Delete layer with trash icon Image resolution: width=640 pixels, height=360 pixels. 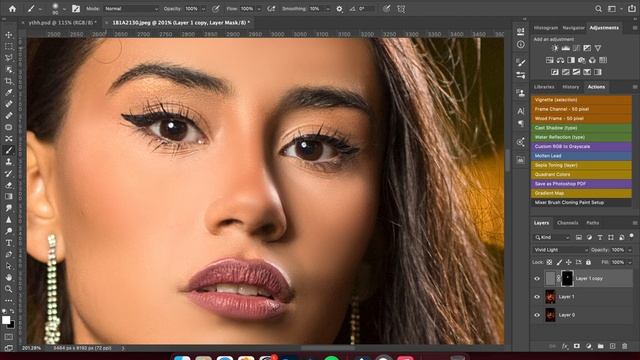tap(624, 346)
